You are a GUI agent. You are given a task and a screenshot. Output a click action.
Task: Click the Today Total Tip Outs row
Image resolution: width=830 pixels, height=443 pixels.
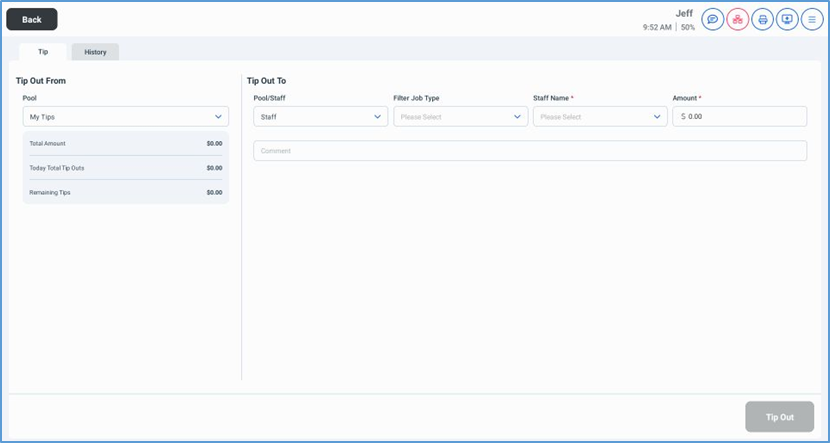point(126,168)
